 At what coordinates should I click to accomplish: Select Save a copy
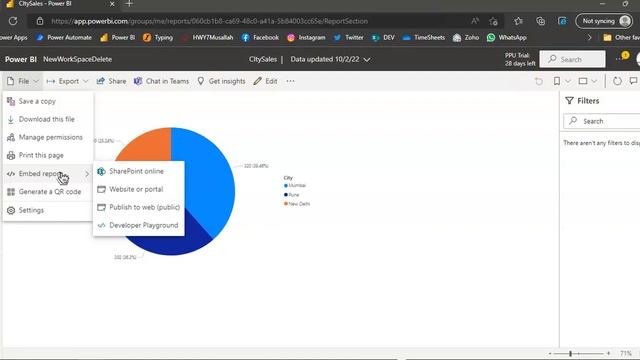[48, 101]
